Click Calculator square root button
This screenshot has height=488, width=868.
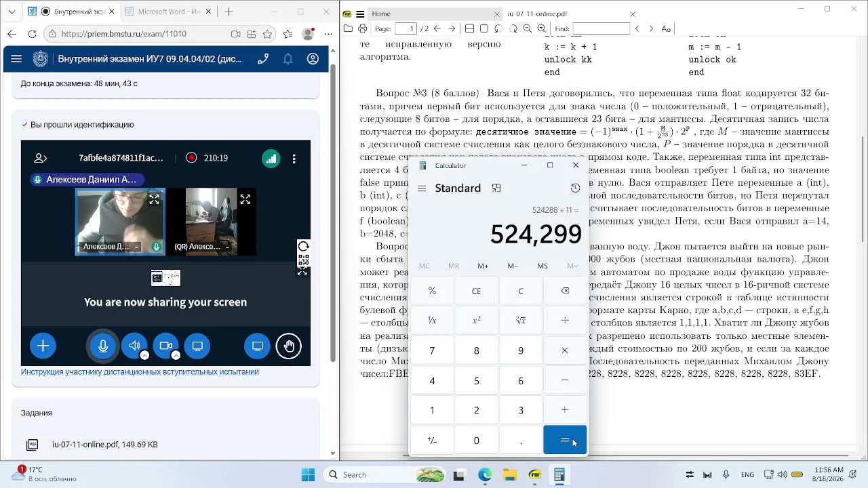(521, 321)
